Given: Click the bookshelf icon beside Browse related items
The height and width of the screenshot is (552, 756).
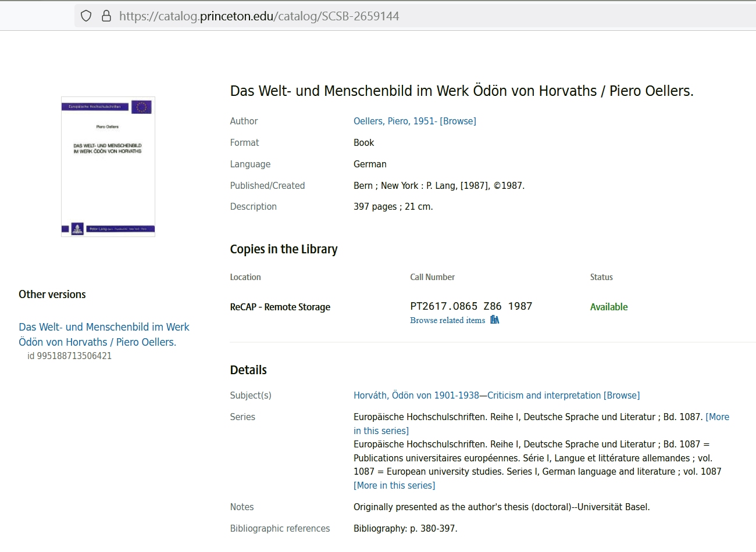Looking at the screenshot, I should [x=494, y=320].
